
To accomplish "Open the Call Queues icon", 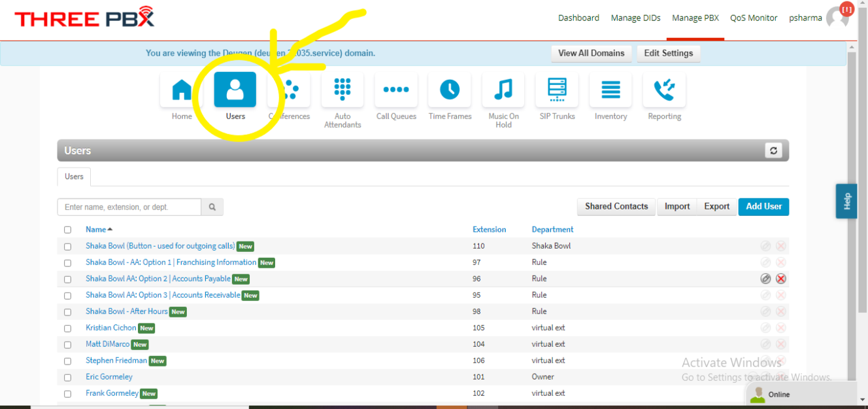I will [x=396, y=90].
